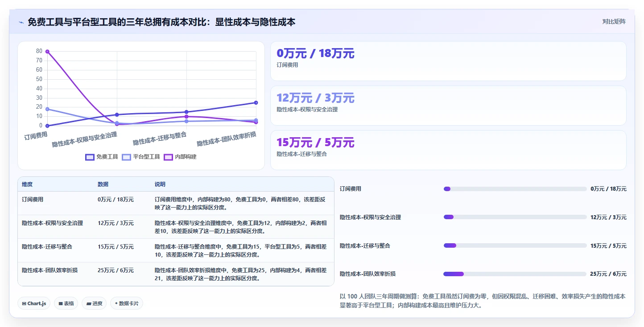The height and width of the screenshot is (327, 644).
Task: Click the 隐性成本-迁移与整合 chart axis label
Action: click(160, 139)
